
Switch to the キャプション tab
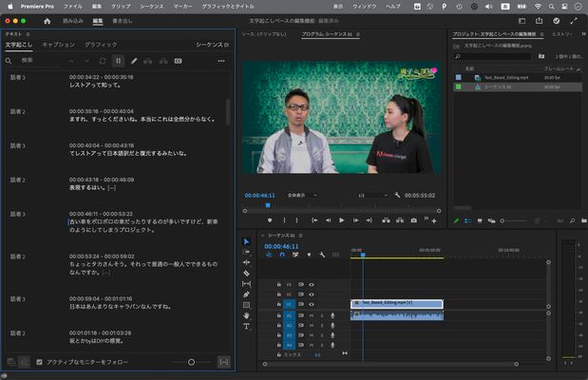click(59, 45)
